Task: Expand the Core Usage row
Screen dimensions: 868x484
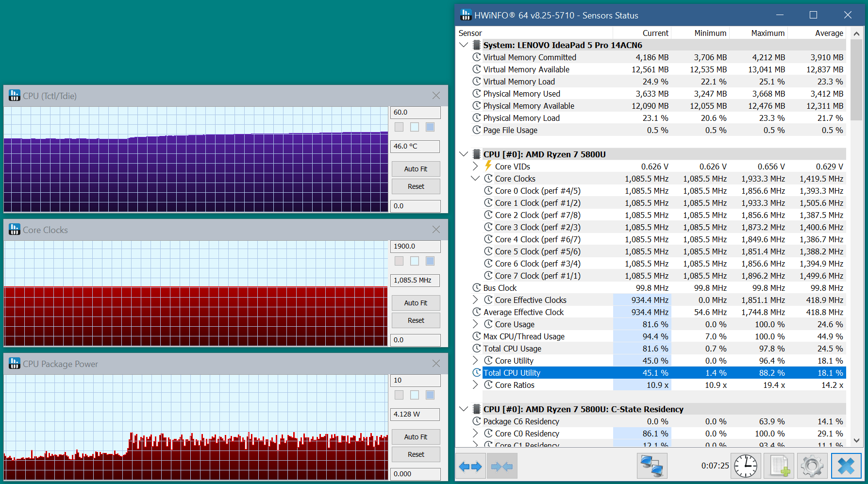Action: [475, 324]
